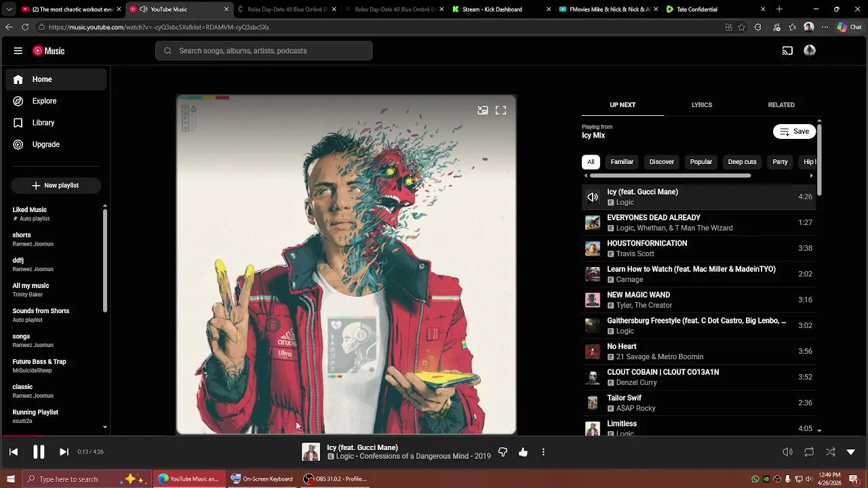The width and height of the screenshot is (868, 488).
Task: Play No Heart from queue
Action: coord(698,351)
